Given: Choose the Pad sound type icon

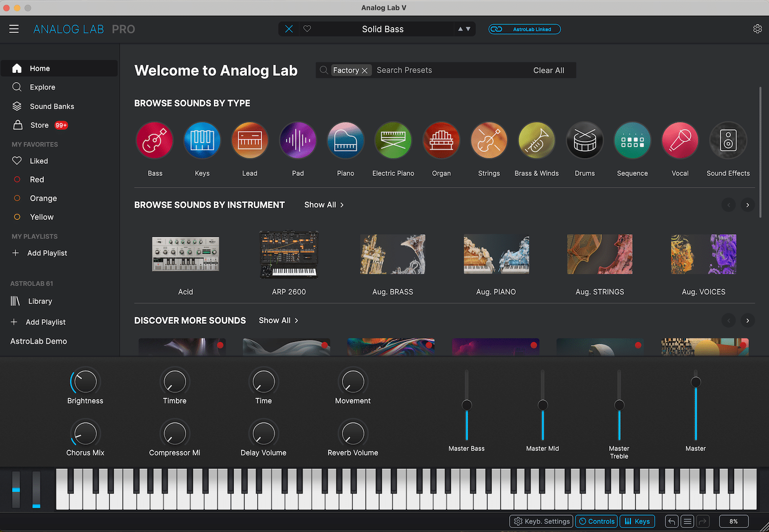Looking at the screenshot, I should [298, 140].
